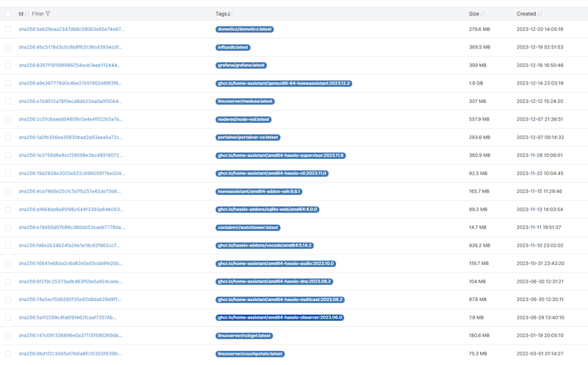Image resolution: width=588 pixels, height=365 pixels.
Task: Sort by the Id column header
Action: pos(21,13)
